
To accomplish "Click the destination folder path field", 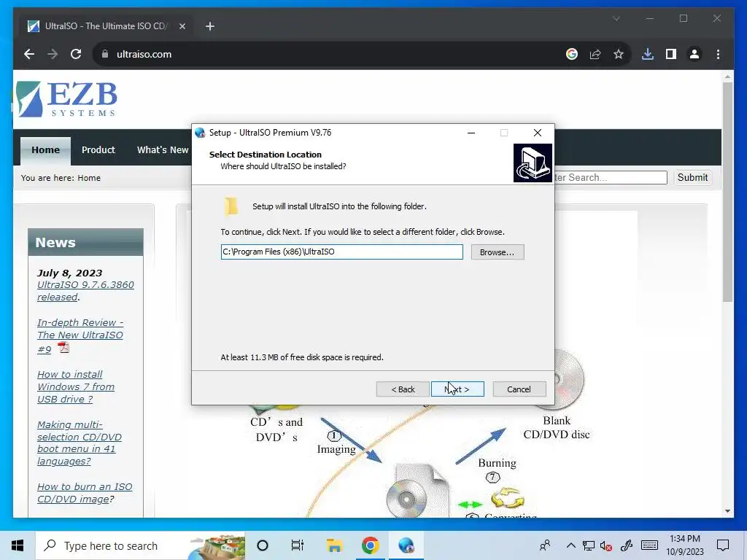I will coord(341,252).
